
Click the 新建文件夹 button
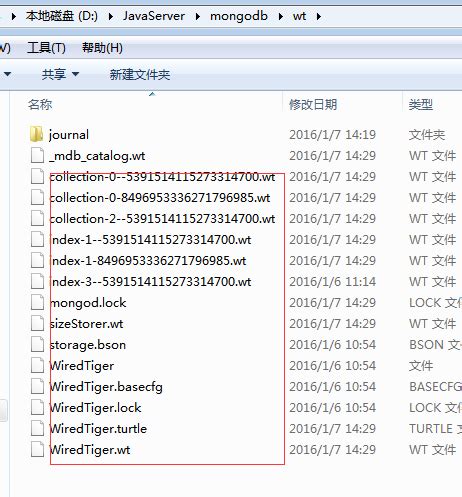coord(140,74)
